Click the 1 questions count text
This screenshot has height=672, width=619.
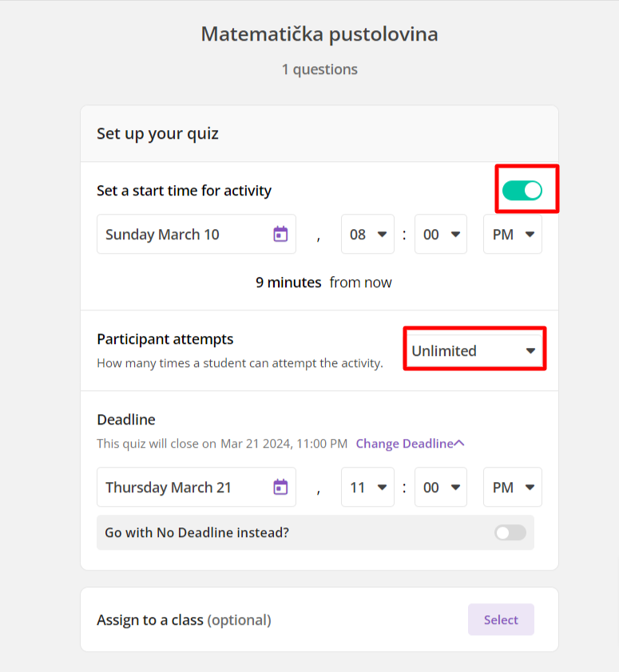click(x=319, y=69)
